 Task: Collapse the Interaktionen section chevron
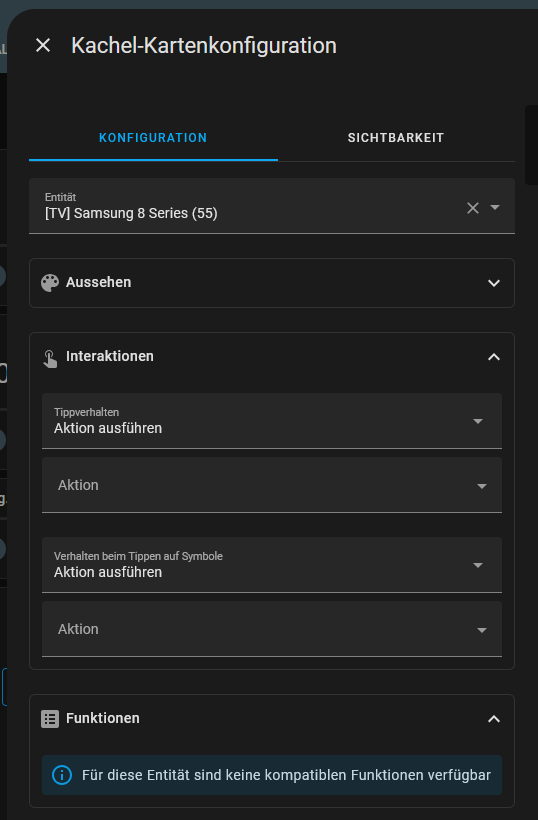pos(494,357)
